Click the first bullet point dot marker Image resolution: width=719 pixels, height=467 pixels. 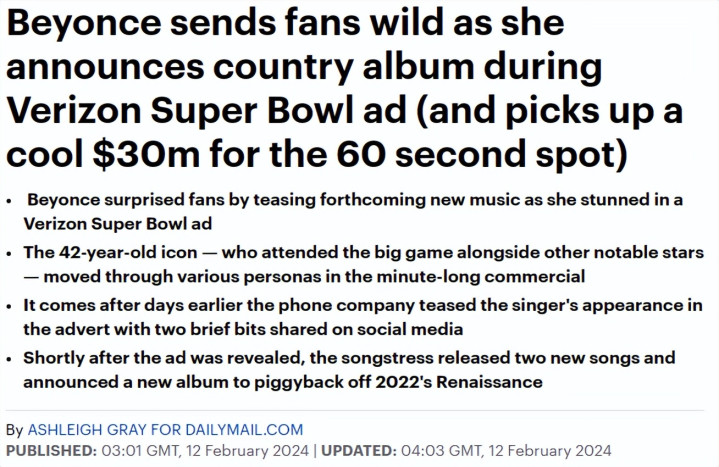tap(9, 201)
